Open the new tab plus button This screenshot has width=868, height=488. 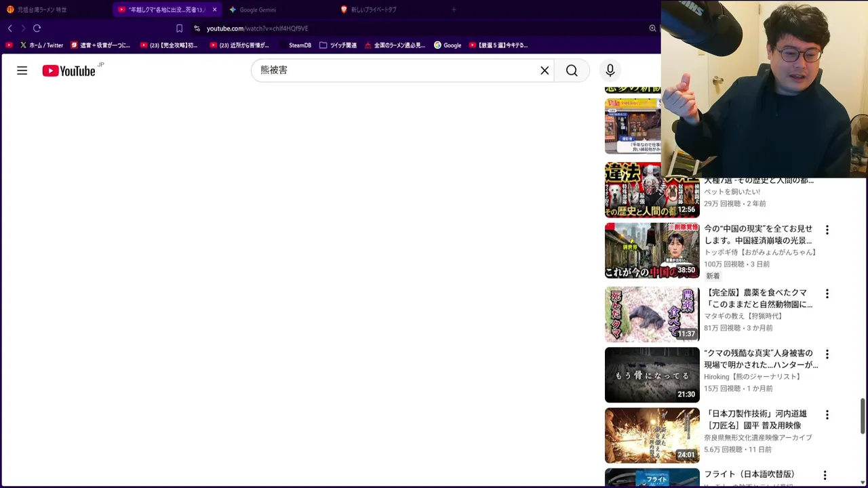tap(454, 9)
